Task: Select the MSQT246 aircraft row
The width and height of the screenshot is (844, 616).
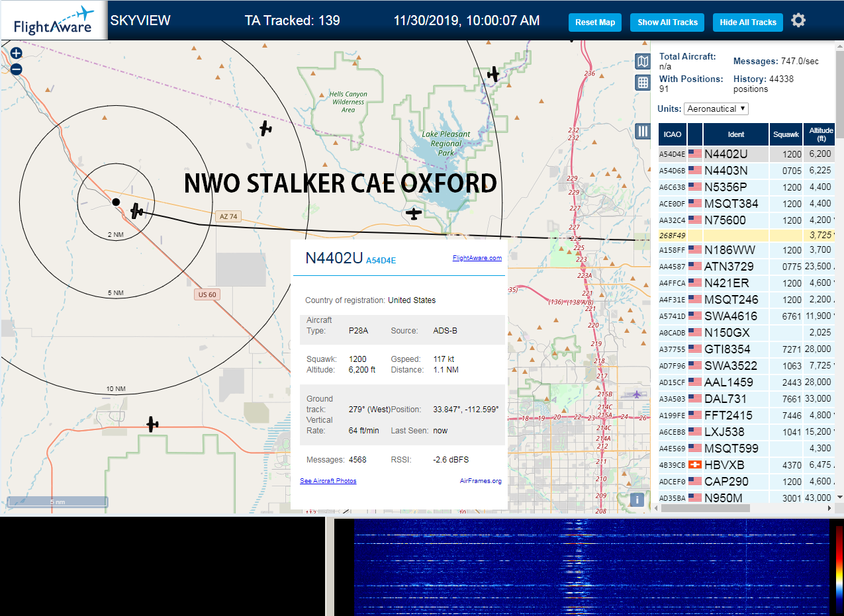Action: pyautogui.click(x=747, y=300)
